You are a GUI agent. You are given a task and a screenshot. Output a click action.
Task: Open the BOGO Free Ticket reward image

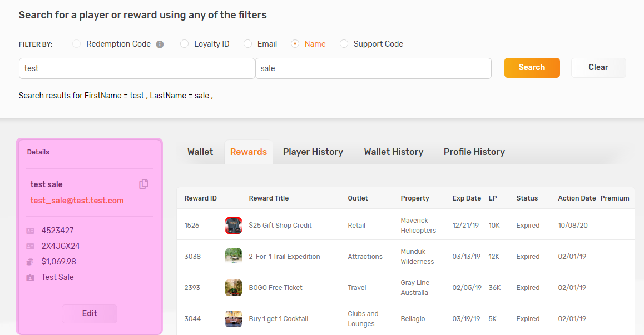[234, 288]
